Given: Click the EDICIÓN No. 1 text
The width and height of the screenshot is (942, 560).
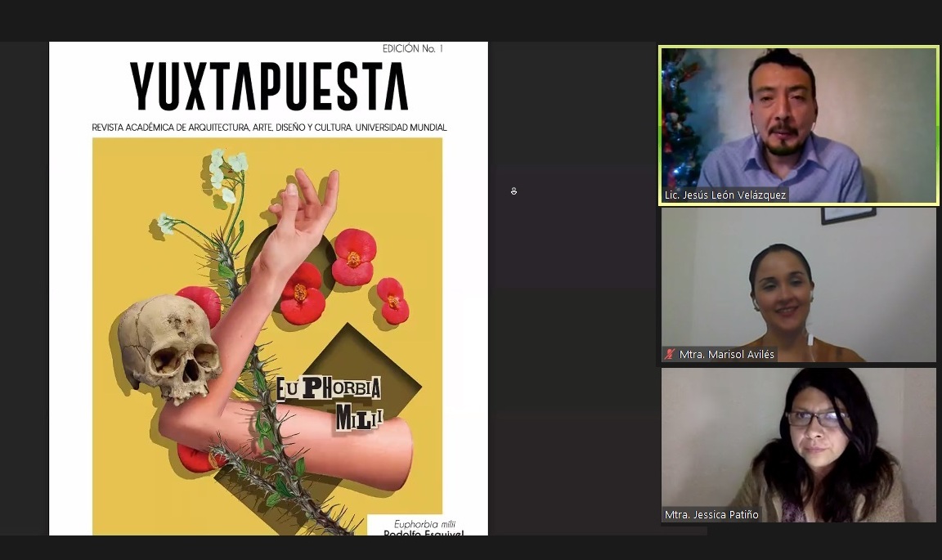Looking at the screenshot, I should tap(412, 49).
